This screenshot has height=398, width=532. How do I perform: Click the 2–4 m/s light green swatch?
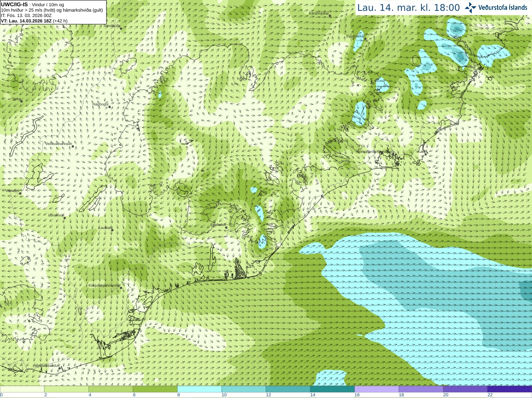[x=66, y=389]
